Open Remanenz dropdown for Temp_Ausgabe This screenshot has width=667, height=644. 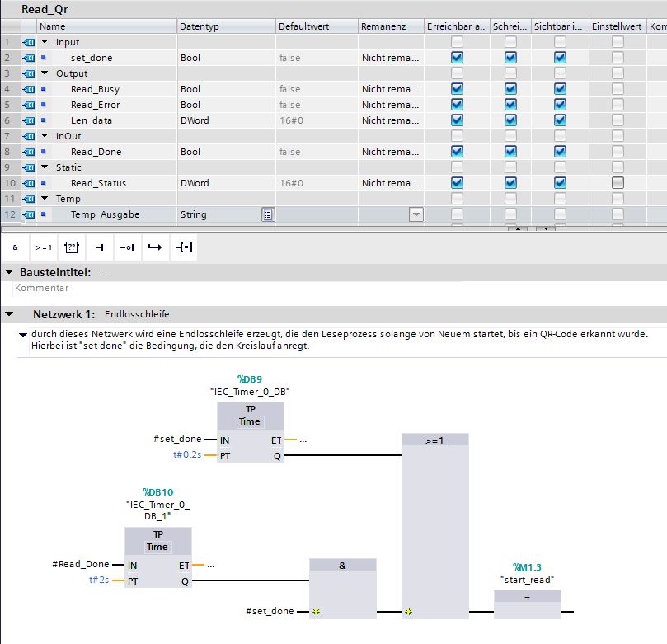tap(416, 214)
